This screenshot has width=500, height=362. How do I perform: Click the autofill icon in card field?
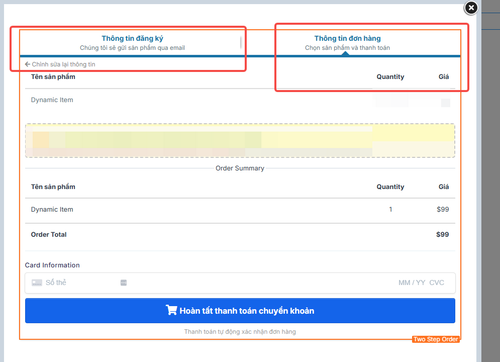pos(123,283)
